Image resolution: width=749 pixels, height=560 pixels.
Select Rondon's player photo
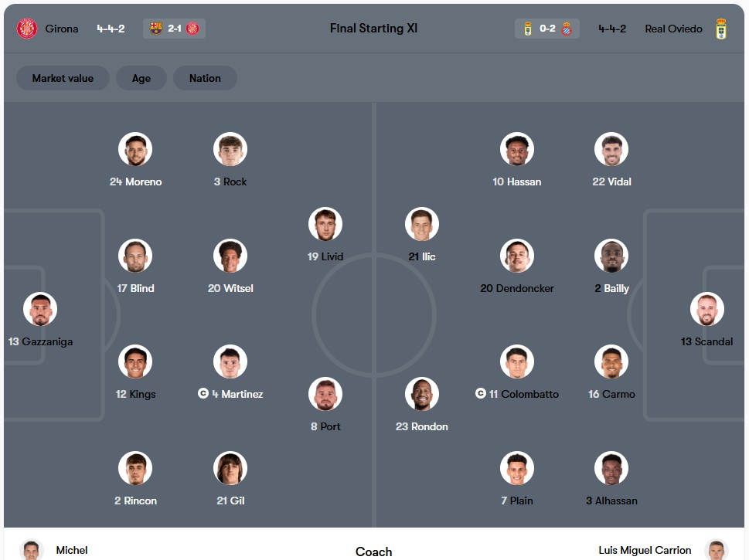pos(422,394)
